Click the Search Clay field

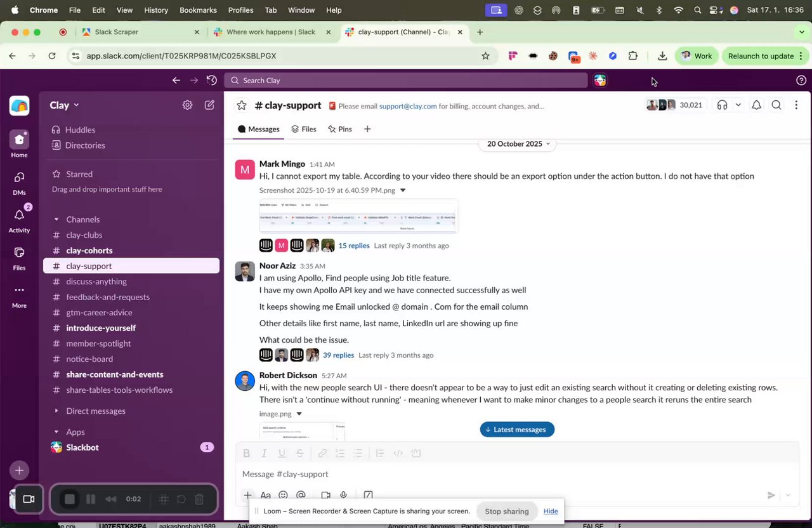point(406,81)
